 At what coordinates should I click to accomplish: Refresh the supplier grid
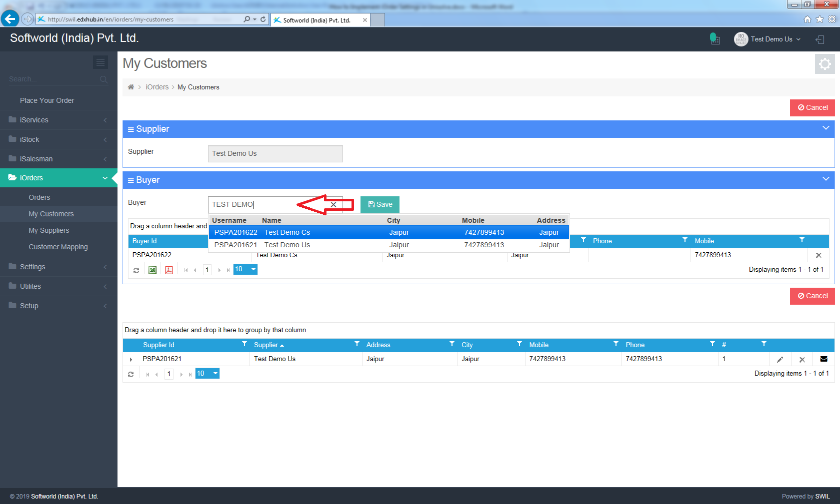tap(131, 374)
